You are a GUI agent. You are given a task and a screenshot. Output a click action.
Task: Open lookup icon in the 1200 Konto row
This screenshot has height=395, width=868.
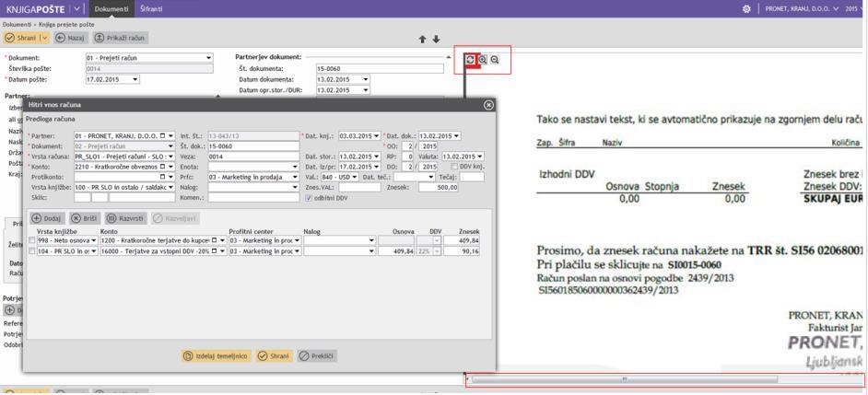(215, 240)
